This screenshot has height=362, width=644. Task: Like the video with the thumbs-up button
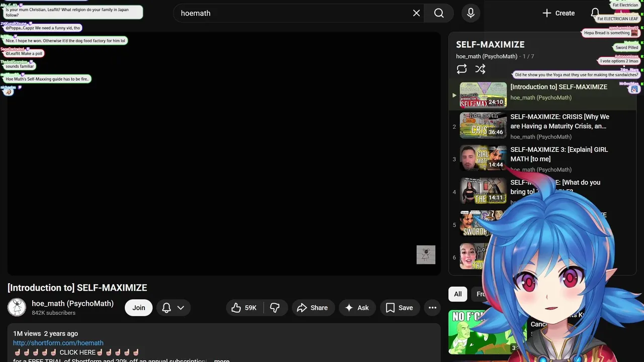click(x=245, y=308)
